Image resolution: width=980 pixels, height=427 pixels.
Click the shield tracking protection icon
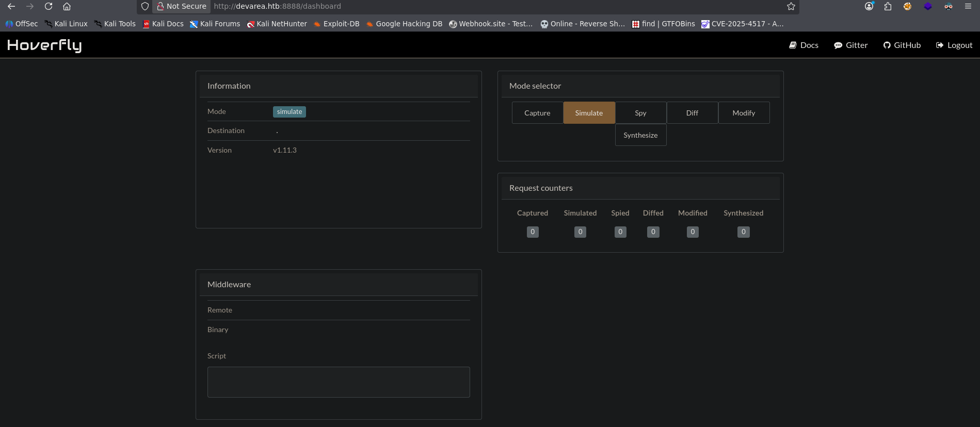pyautogui.click(x=145, y=6)
